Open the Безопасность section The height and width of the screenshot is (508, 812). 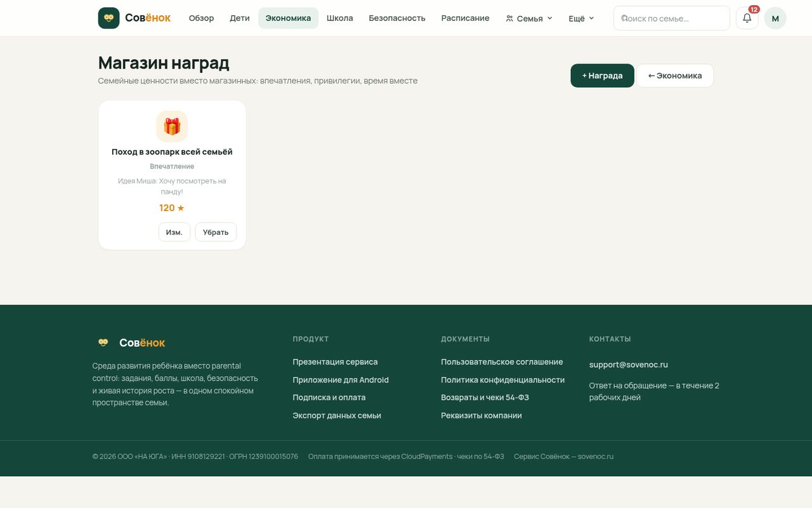[x=397, y=18]
